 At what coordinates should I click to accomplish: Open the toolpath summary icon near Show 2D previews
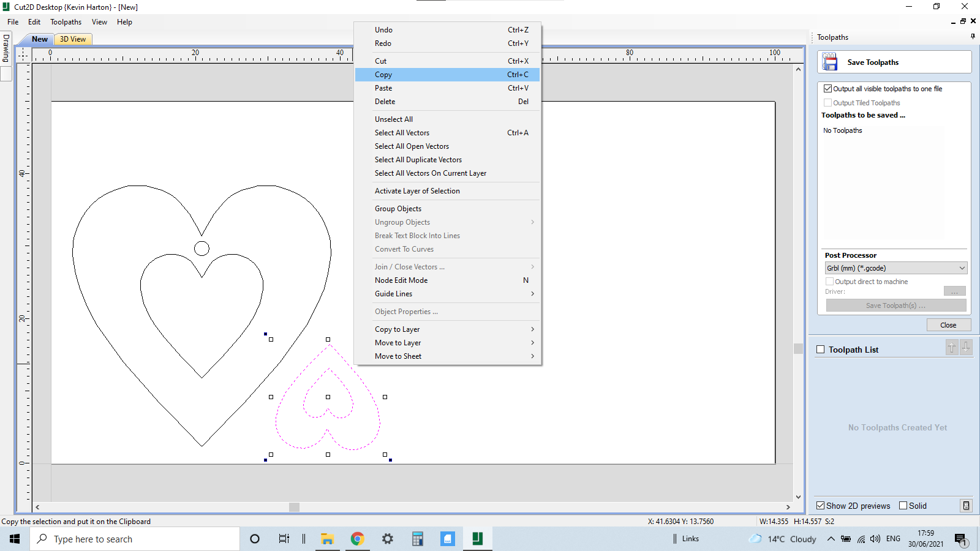click(x=967, y=505)
